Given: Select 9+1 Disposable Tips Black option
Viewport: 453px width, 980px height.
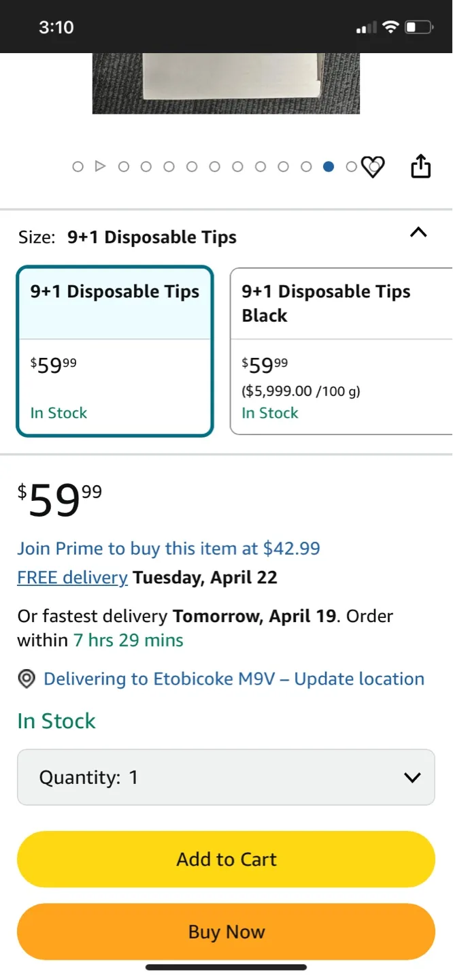Looking at the screenshot, I should (340, 350).
